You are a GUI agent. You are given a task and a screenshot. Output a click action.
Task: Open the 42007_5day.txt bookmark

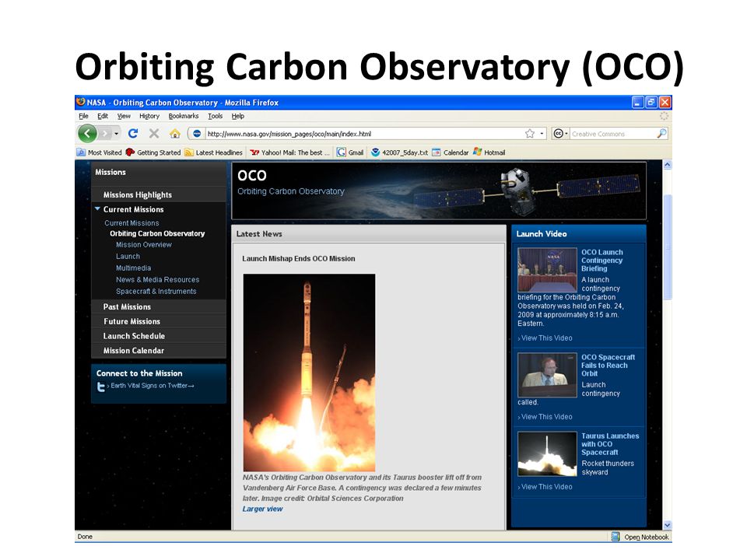click(399, 152)
